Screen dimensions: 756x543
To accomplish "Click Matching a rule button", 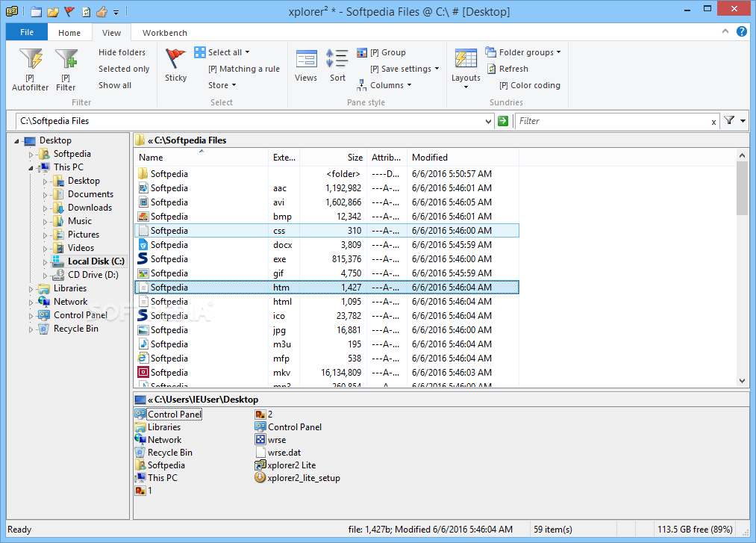I will (244, 69).
